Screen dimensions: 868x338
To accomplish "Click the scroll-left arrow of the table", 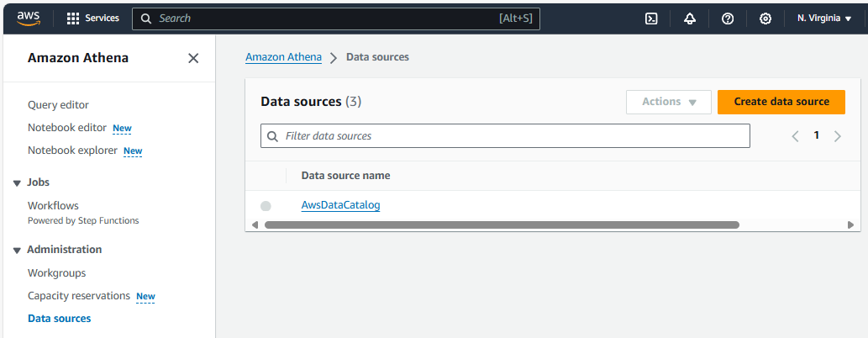I will coord(255,225).
